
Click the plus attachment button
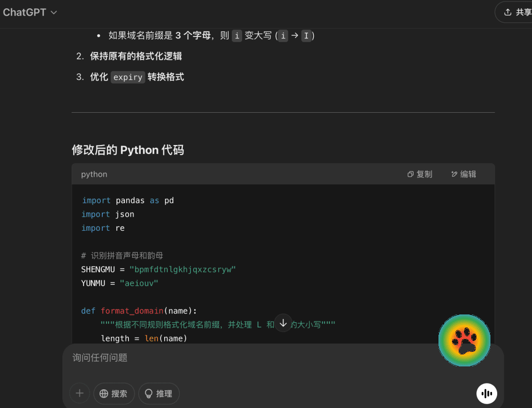pos(79,393)
